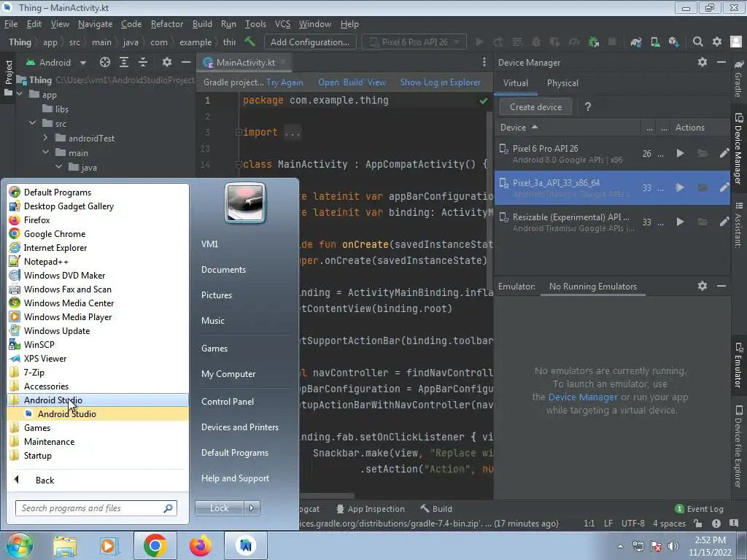The height and width of the screenshot is (560, 747).
Task: Expand the import fold region in editor
Action: (239, 133)
